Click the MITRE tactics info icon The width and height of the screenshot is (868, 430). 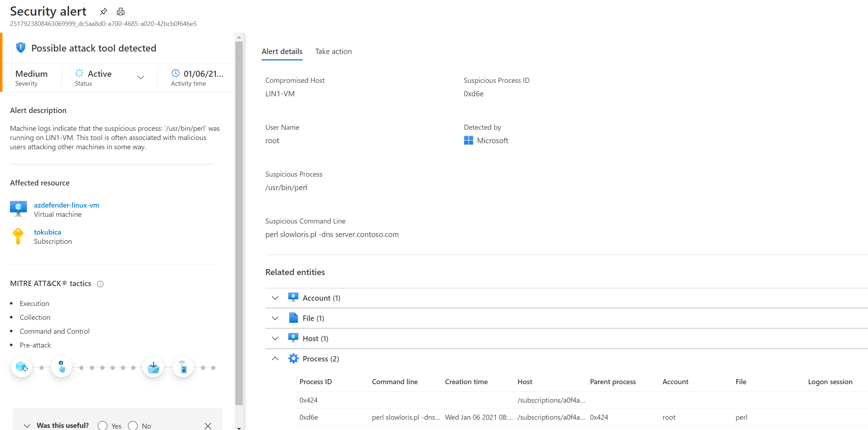(x=100, y=284)
